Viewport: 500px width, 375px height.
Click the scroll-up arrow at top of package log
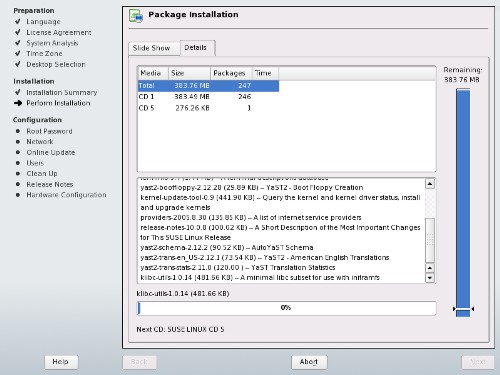point(430,184)
